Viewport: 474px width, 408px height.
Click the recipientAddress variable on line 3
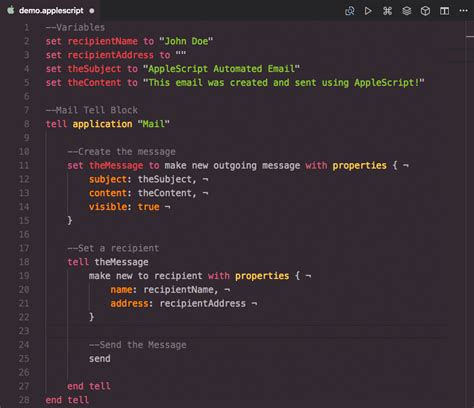pyautogui.click(x=110, y=55)
